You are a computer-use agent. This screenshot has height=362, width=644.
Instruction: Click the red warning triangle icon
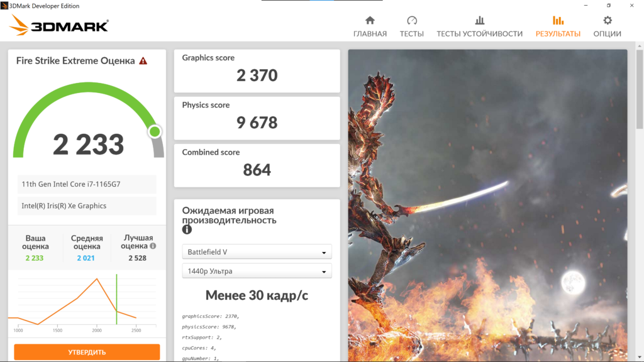tap(143, 61)
